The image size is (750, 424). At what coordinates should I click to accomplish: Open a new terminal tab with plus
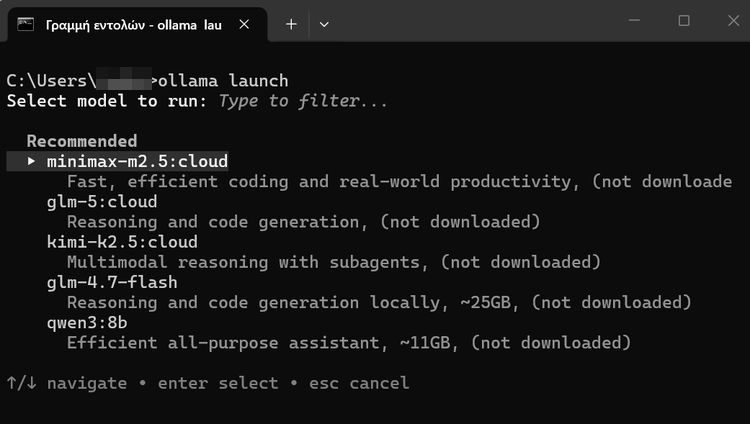coord(291,23)
